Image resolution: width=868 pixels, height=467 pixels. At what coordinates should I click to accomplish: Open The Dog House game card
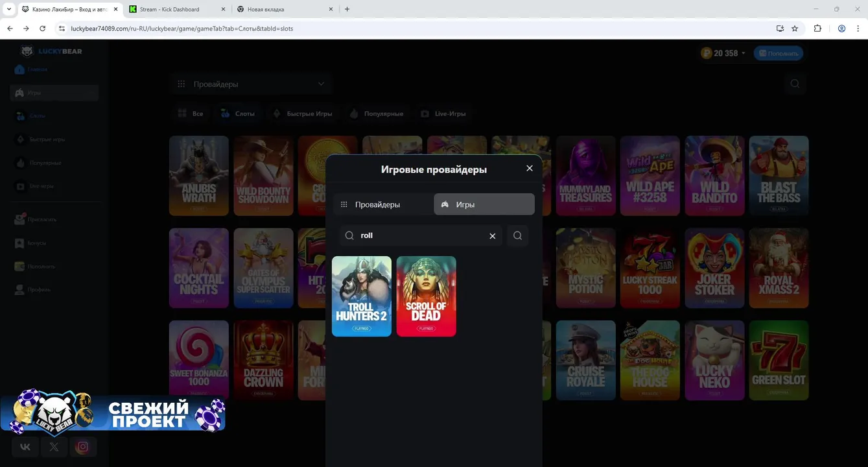pyautogui.click(x=650, y=360)
